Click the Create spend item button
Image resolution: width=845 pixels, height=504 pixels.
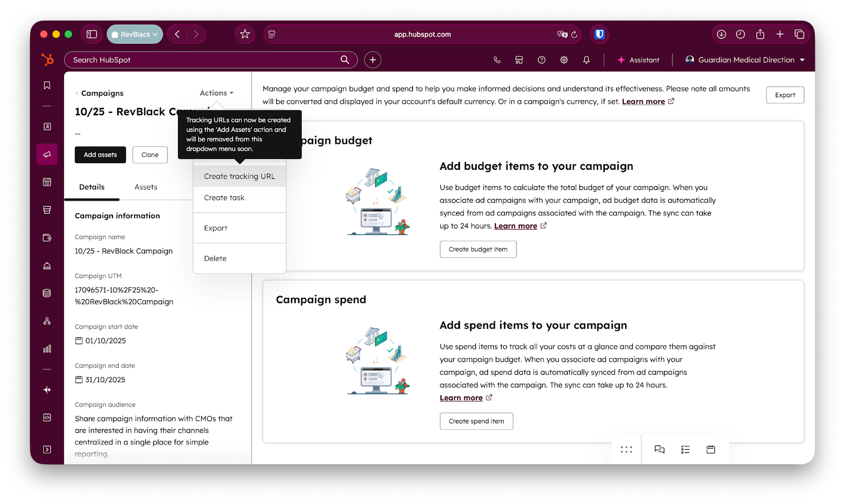click(476, 421)
